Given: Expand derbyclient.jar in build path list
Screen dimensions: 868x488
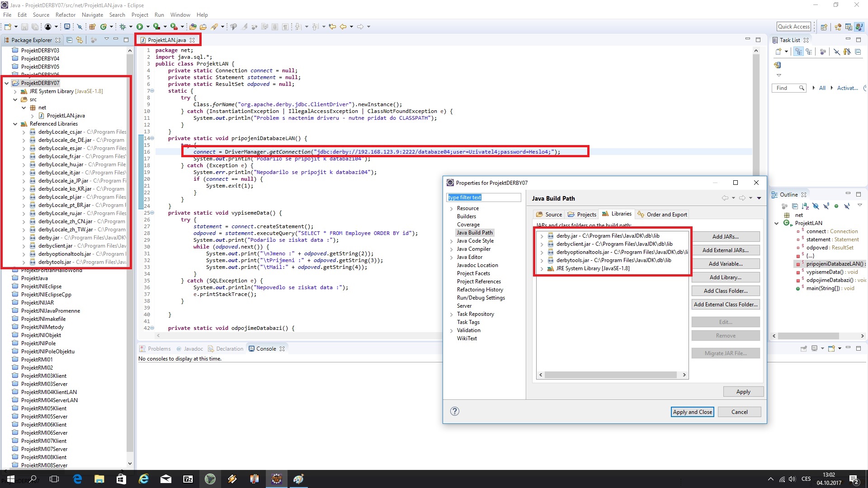Looking at the screenshot, I should coord(542,244).
